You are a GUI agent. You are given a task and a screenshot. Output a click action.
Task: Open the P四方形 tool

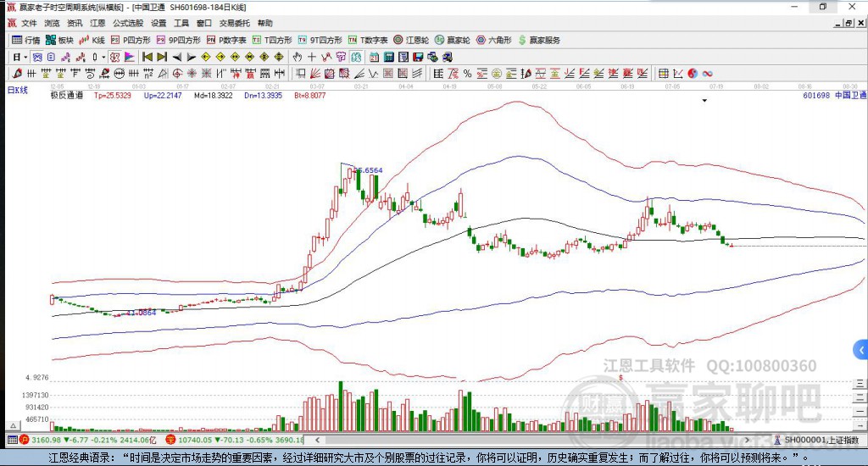[131, 40]
